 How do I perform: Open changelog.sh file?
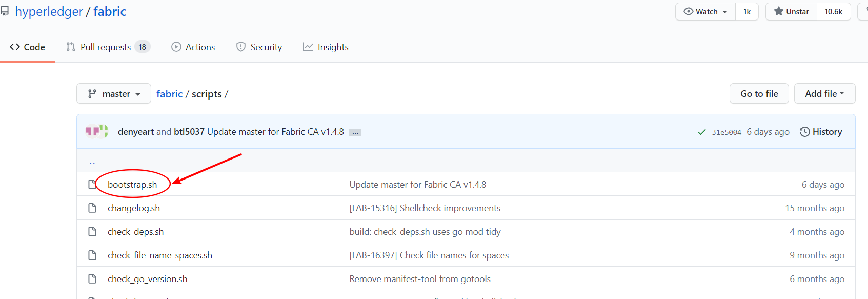134,208
